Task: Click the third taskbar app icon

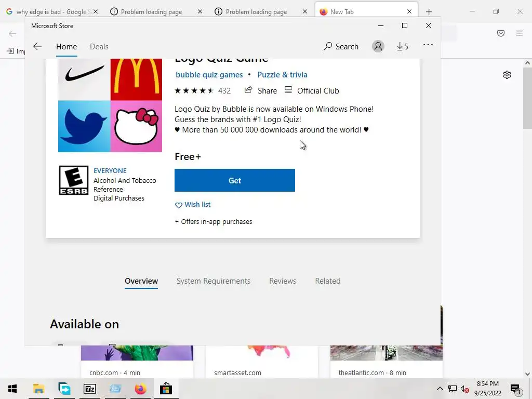Action: tap(90, 389)
